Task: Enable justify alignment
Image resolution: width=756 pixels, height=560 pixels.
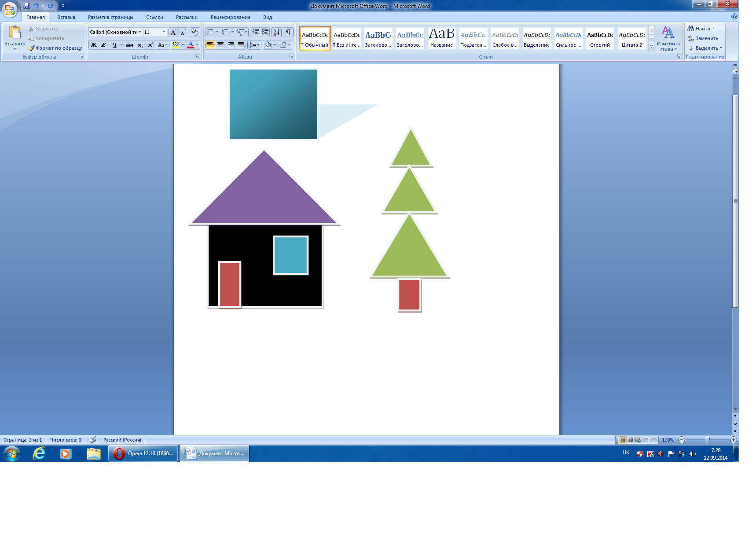Action: click(x=241, y=45)
